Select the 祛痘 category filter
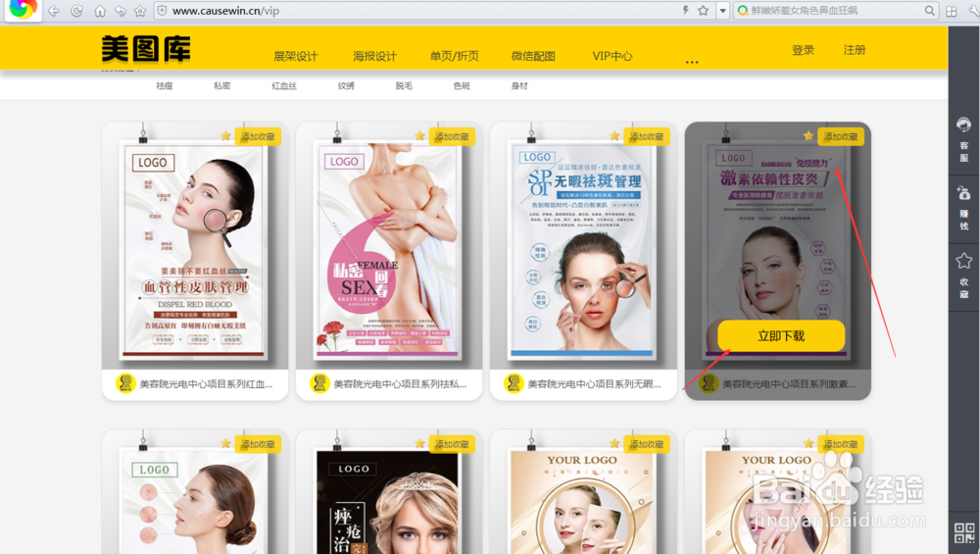 pyautogui.click(x=165, y=85)
